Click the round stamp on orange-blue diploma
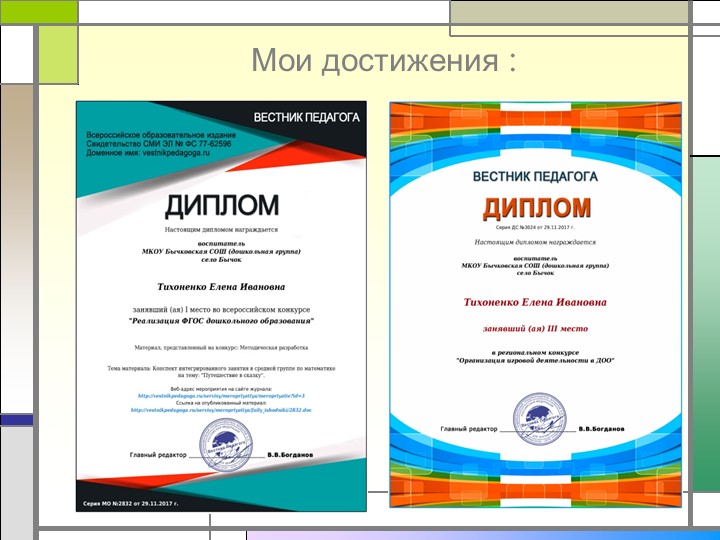The width and height of the screenshot is (720, 540). pyautogui.click(x=540, y=418)
